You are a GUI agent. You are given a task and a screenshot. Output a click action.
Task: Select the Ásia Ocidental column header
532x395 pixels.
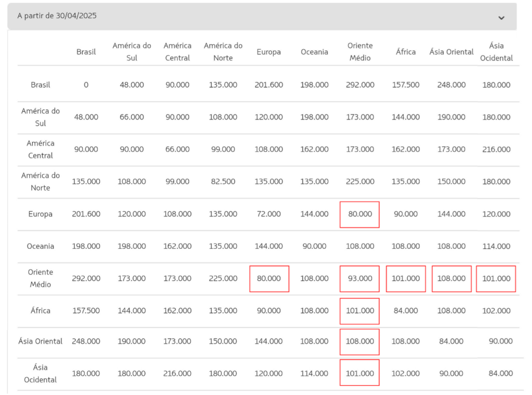496,51
